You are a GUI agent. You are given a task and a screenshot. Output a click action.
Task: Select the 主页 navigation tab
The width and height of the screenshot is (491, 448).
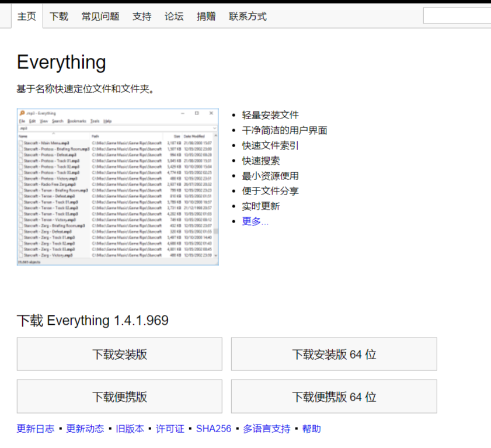(26, 17)
